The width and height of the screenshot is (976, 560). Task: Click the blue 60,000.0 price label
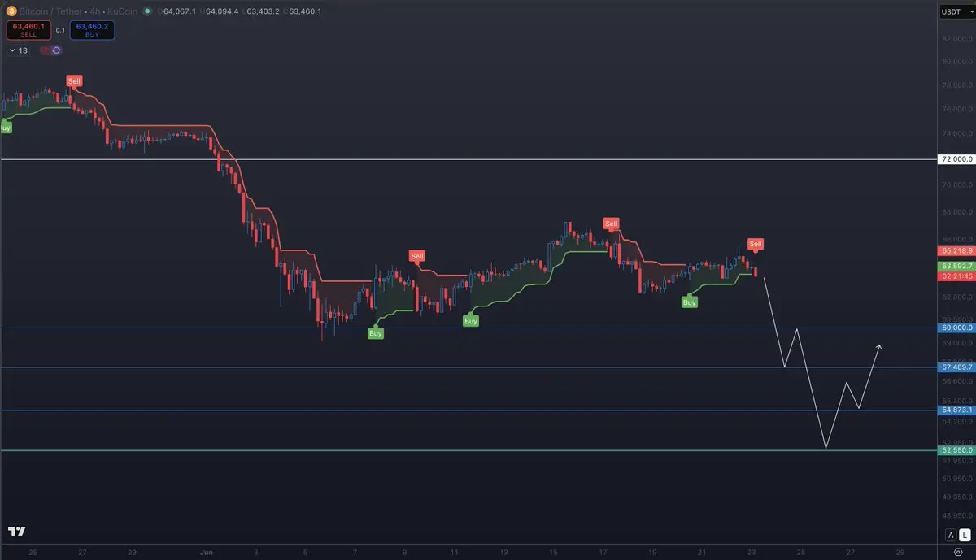956,328
